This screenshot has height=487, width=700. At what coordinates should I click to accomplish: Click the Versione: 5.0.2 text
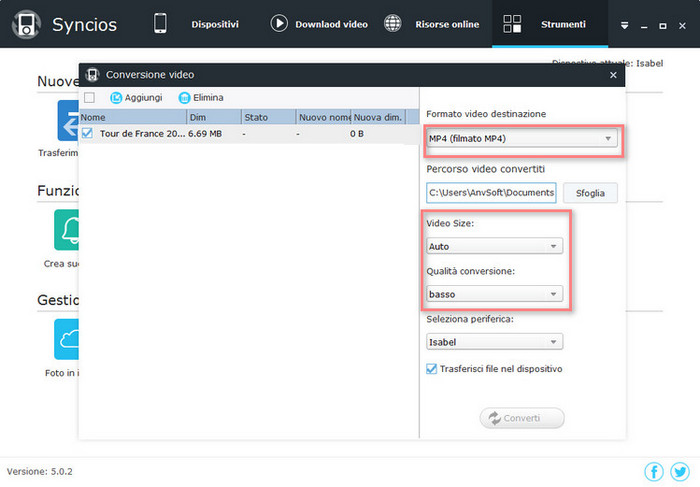40,471
